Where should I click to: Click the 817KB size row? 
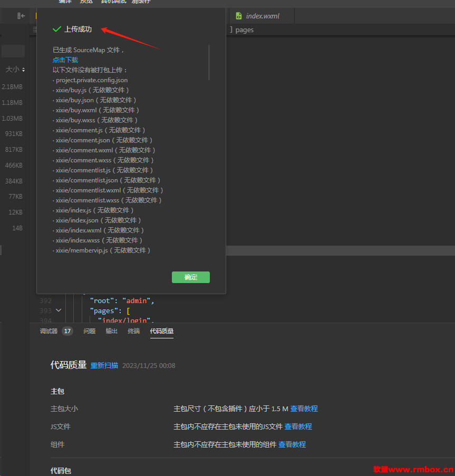click(14, 149)
